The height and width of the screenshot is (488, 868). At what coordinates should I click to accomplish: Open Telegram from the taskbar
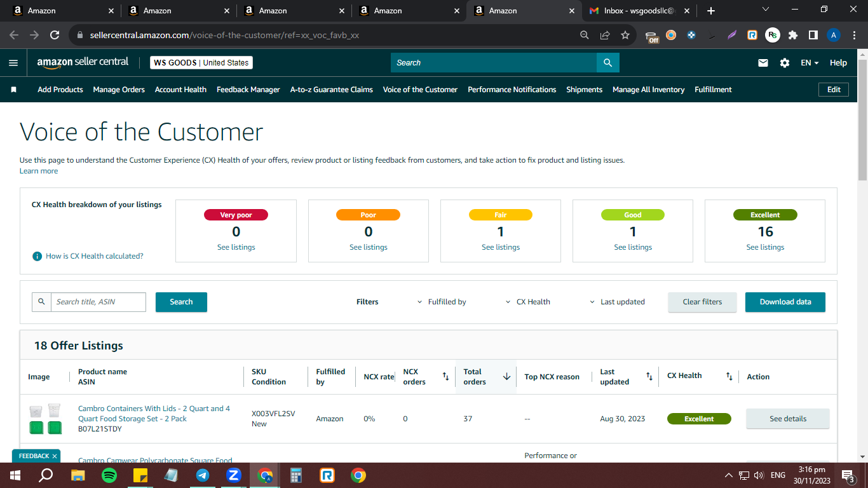203,475
